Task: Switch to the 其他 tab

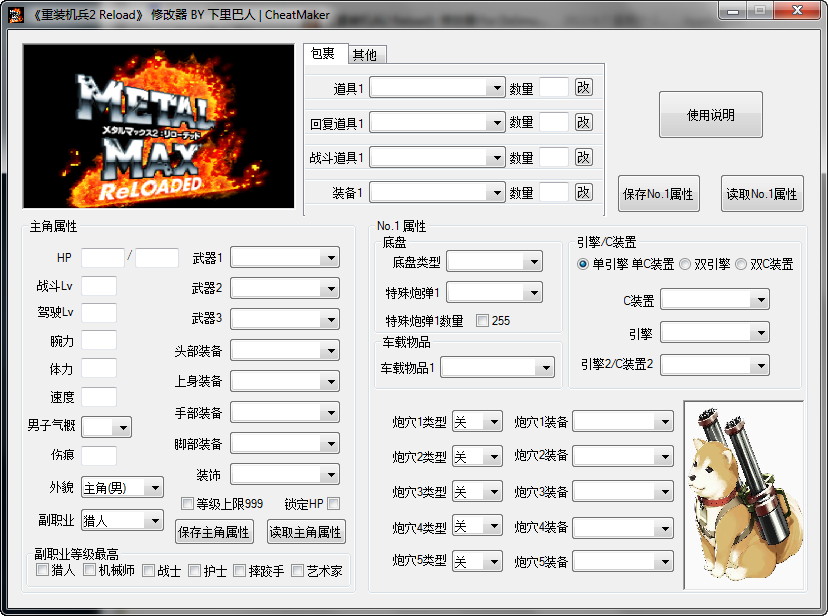Action: click(x=365, y=55)
